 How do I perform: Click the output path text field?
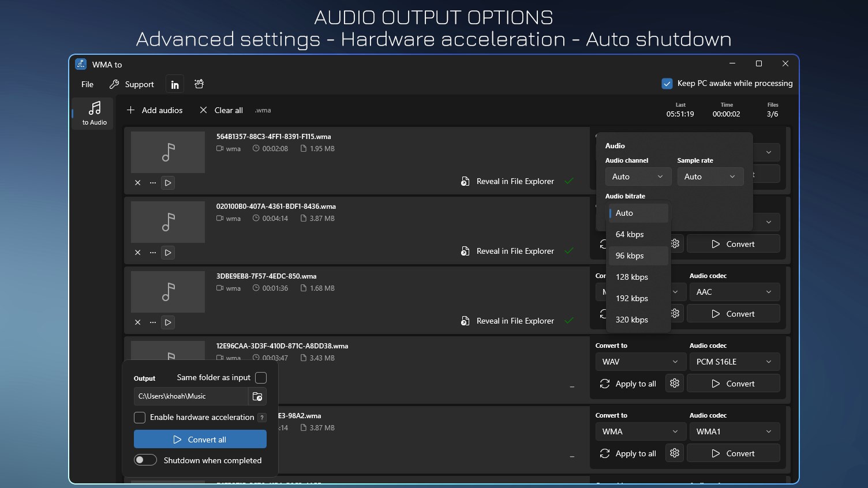pos(190,396)
